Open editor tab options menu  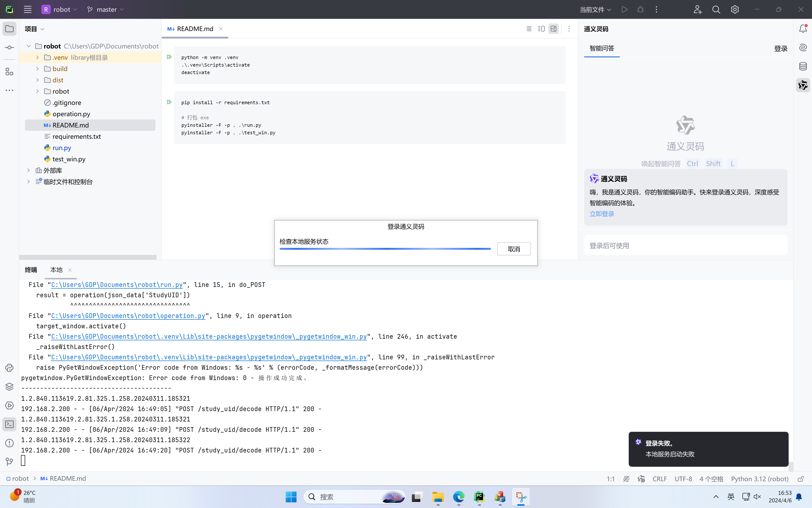569,29
